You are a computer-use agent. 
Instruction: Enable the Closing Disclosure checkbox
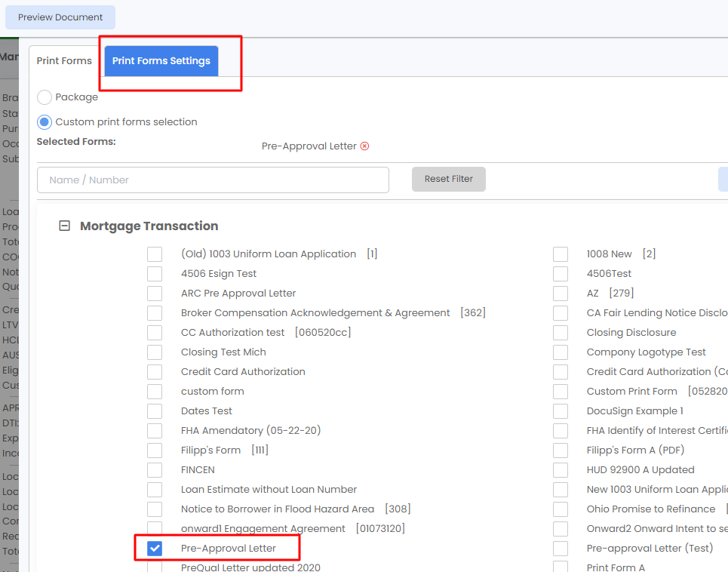click(x=561, y=332)
